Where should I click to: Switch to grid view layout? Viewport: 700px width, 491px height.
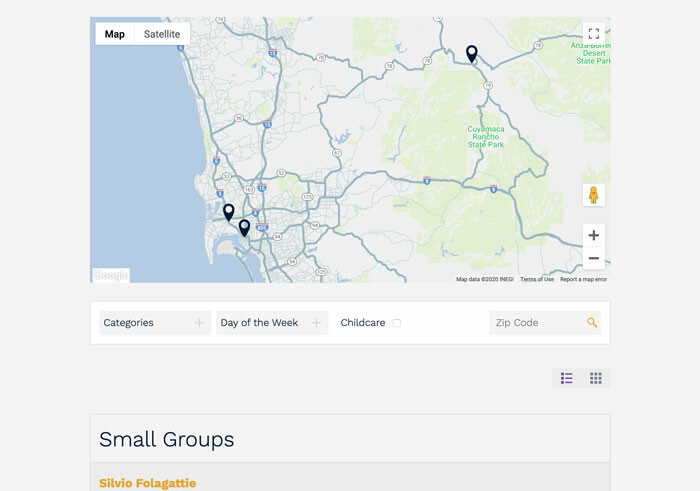(x=596, y=378)
